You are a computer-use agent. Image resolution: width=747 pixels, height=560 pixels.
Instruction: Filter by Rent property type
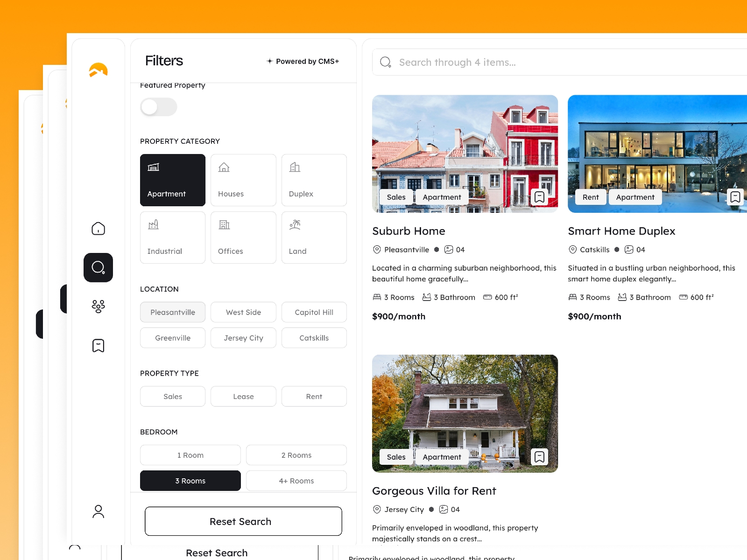pos(314,396)
